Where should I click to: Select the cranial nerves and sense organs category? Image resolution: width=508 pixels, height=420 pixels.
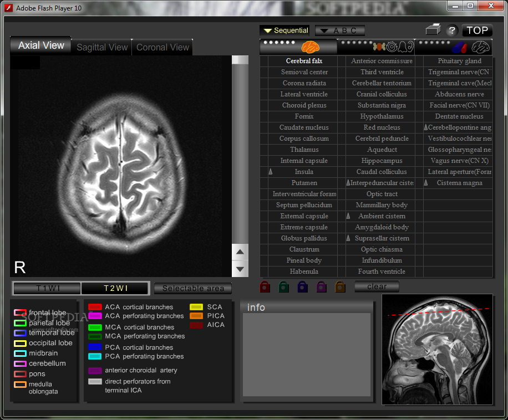376,47
